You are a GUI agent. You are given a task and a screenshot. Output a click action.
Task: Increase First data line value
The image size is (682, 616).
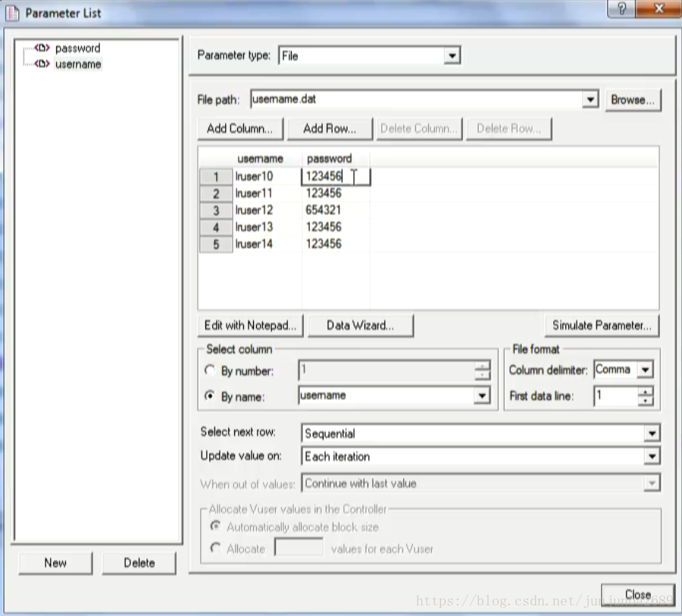[x=646, y=391]
